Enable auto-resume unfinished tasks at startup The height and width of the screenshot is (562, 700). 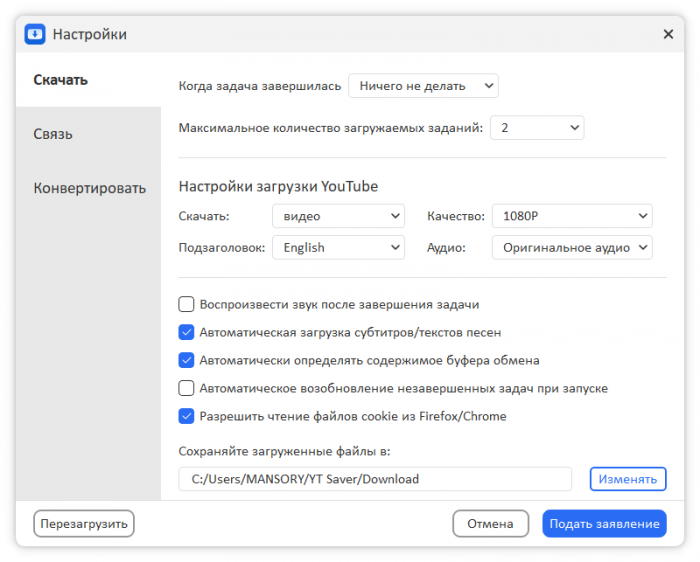click(x=186, y=388)
